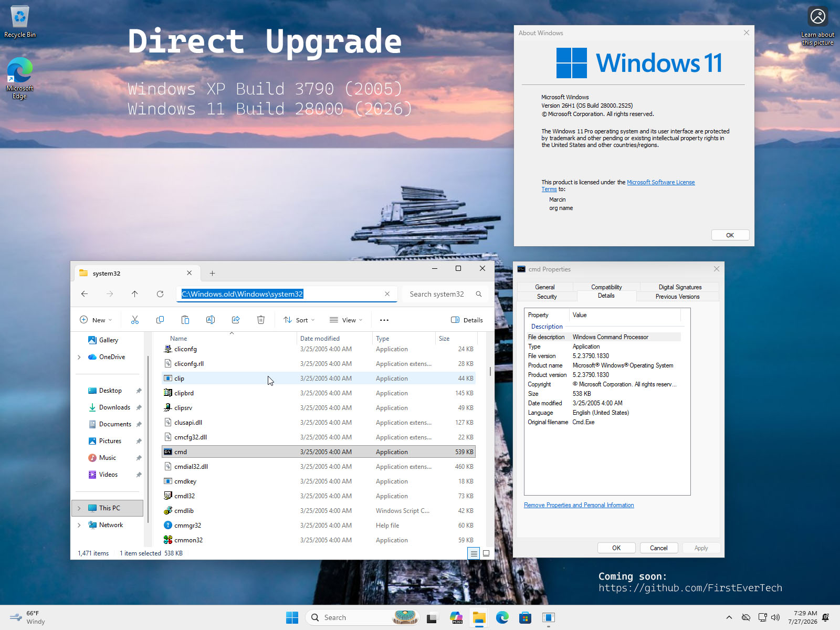Open Microsoft Store from the taskbar
840x630 pixels.
point(526,617)
